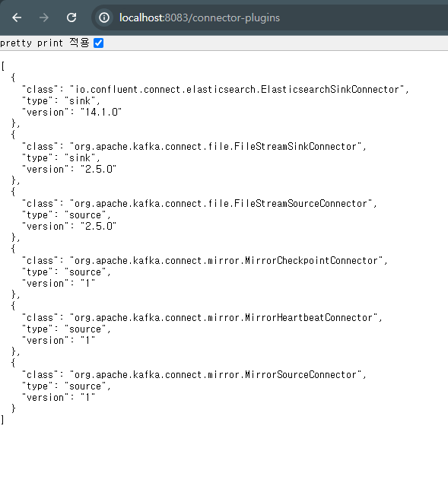Click the version "14.1.0" value
The image size is (448, 483).
(101, 113)
